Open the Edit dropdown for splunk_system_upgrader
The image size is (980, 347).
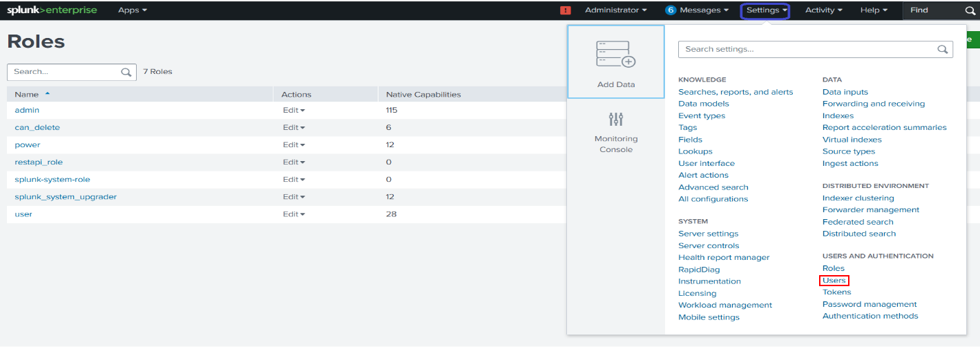tap(294, 196)
